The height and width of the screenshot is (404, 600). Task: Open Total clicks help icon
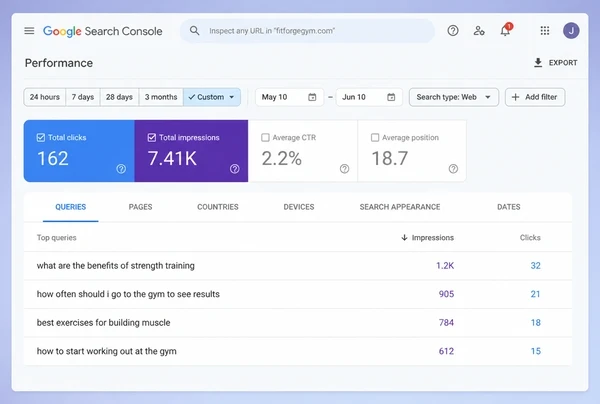pos(121,169)
